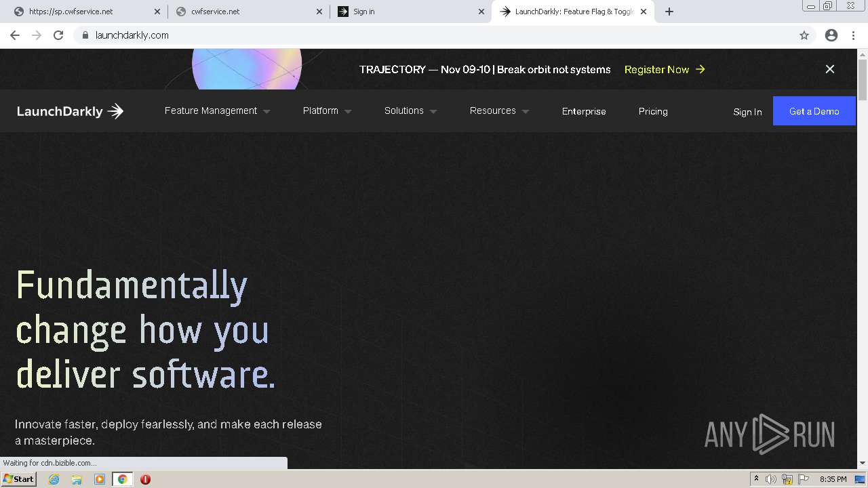Click the Sign In link

(x=747, y=112)
